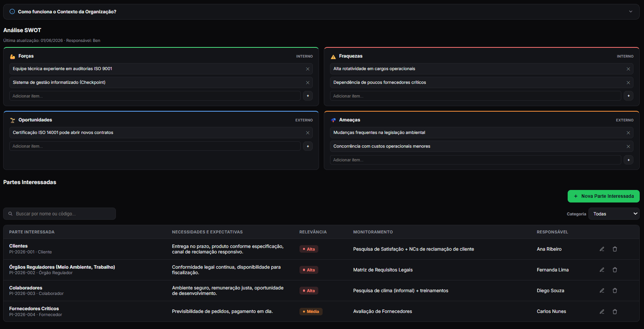
Task: Click the 'PARTE INTERESSADA' column header
Action: (32, 232)
